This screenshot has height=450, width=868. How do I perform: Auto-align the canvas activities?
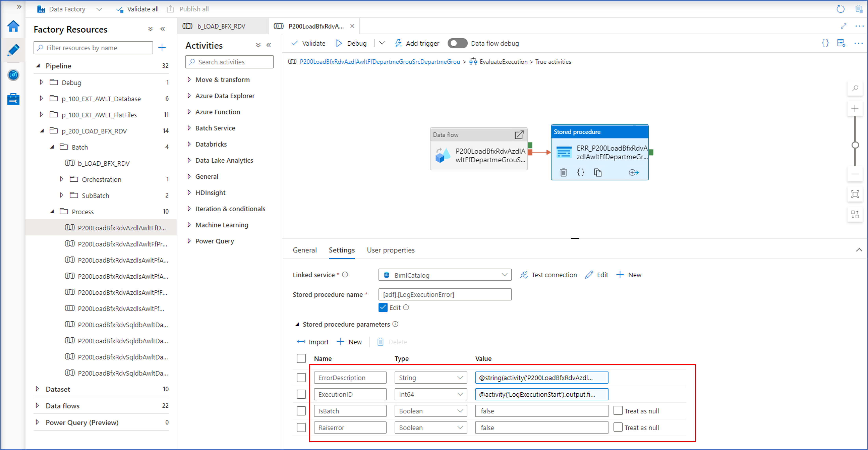click(855, 214)
